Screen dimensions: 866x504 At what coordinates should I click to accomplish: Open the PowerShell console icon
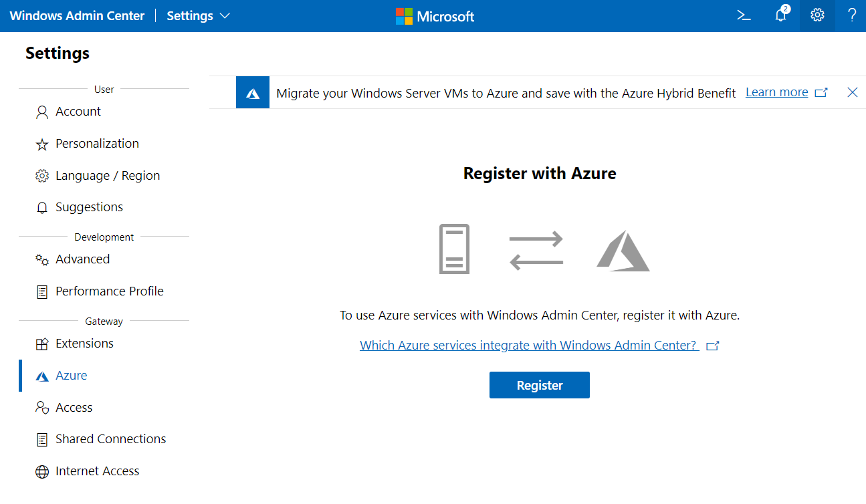coord(744,15)
